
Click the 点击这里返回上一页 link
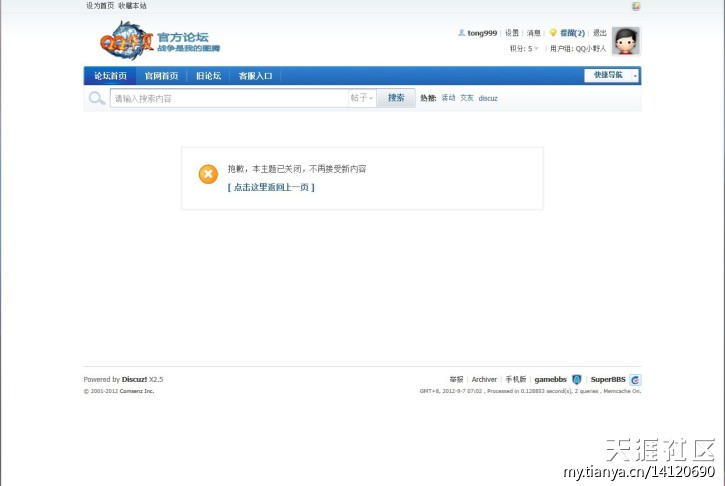(x=271, y=187)
